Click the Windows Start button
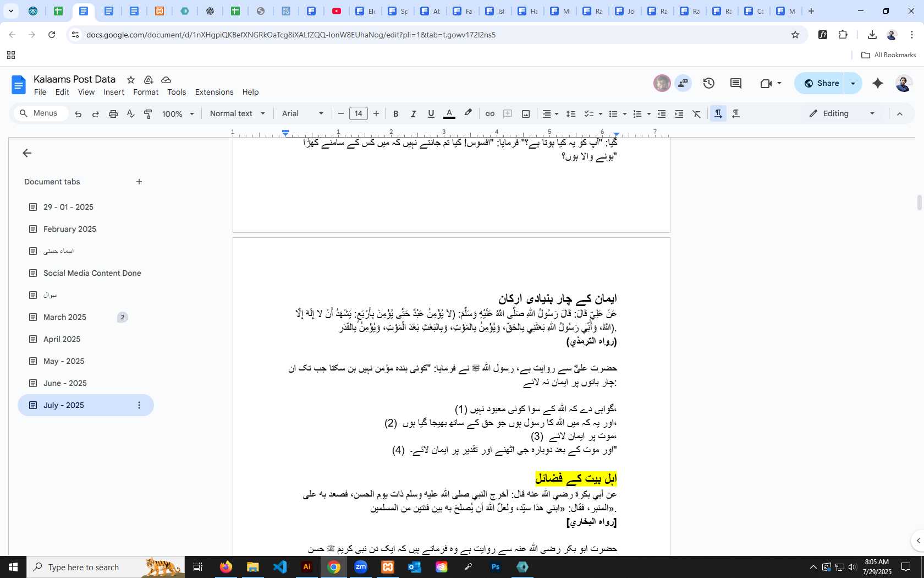This screenshot has width=924, height=578. (13, 567)
